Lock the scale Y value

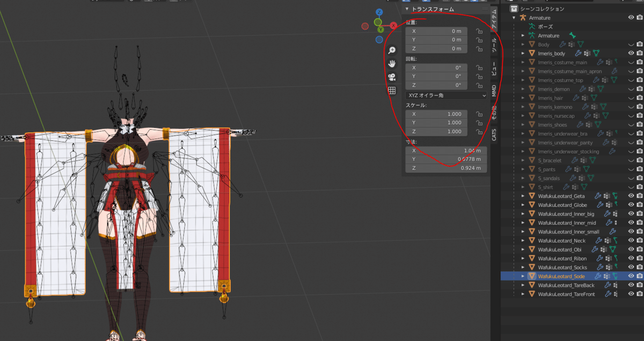[x=479, y=123]
